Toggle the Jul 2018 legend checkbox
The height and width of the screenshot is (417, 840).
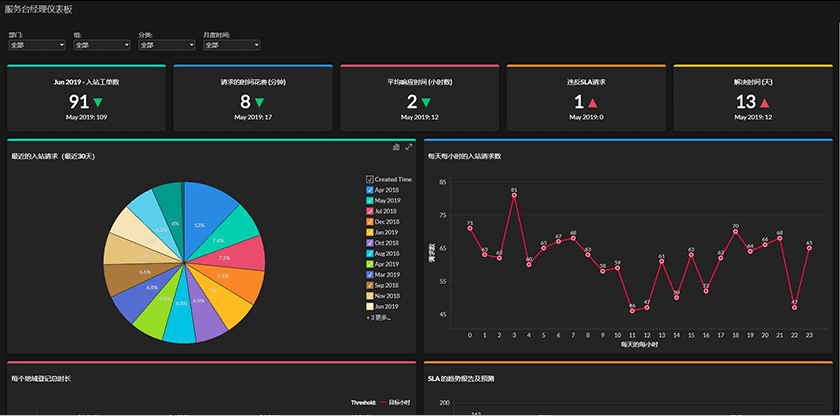click(370, 211)
